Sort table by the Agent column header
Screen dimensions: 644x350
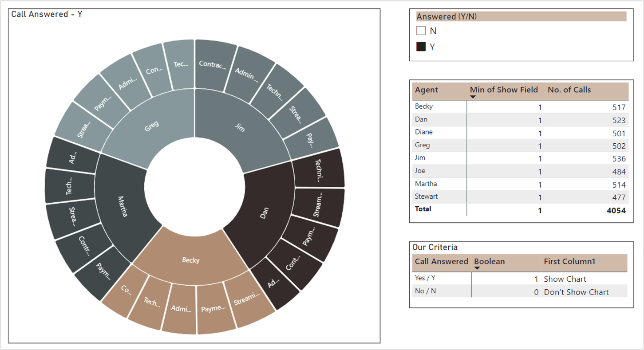coord(427,90)
